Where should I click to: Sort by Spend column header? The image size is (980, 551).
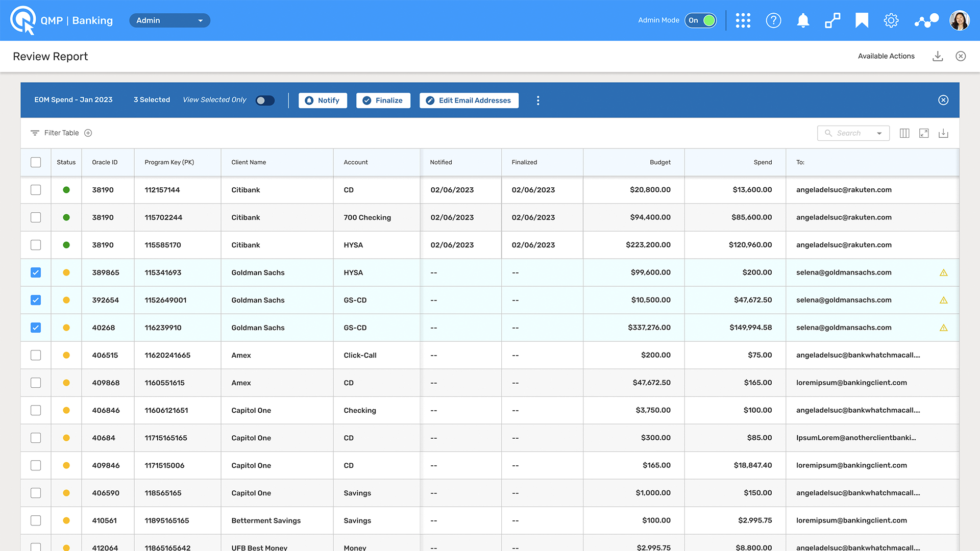click(763, 162)
